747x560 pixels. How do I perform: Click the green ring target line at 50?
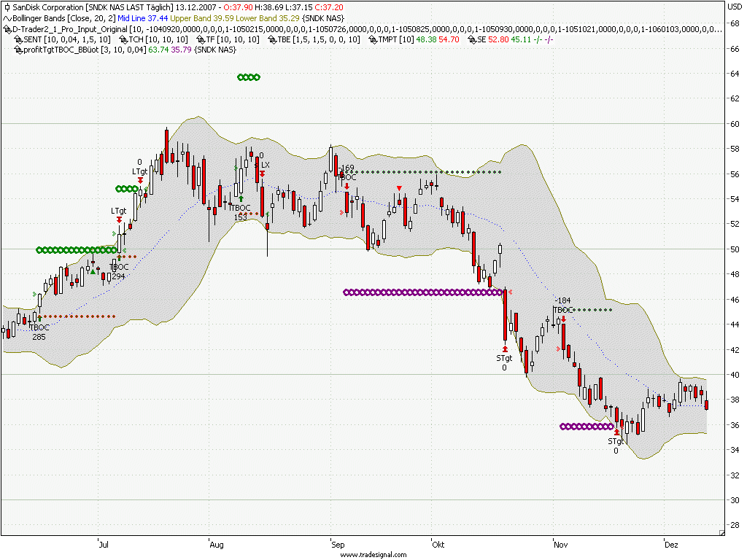click(x=77, y=250)
